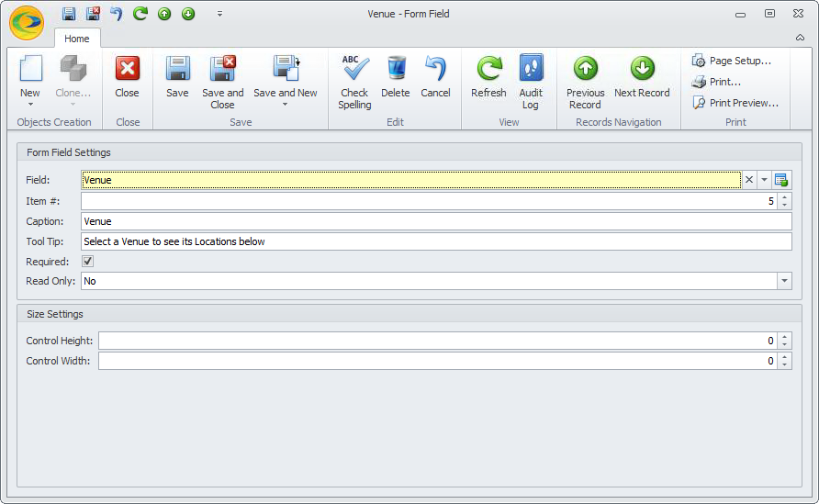Decrease the Control Width value
The image size is (819, 504).
point(784,365)
